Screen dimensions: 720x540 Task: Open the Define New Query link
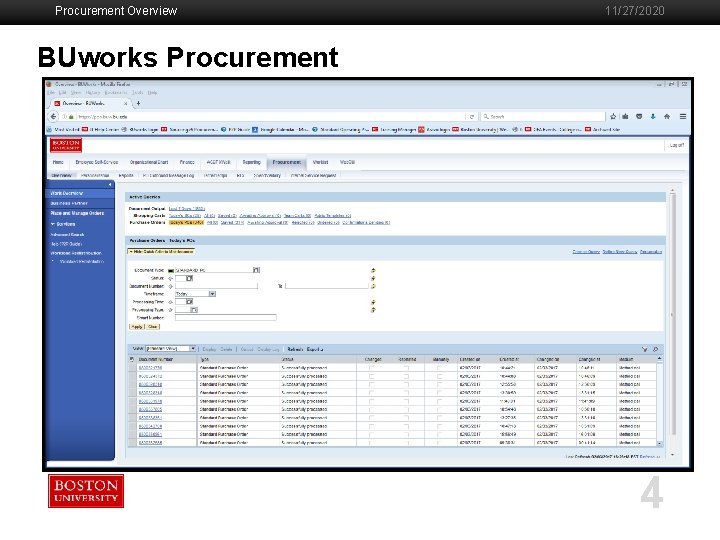coord(620,252)
